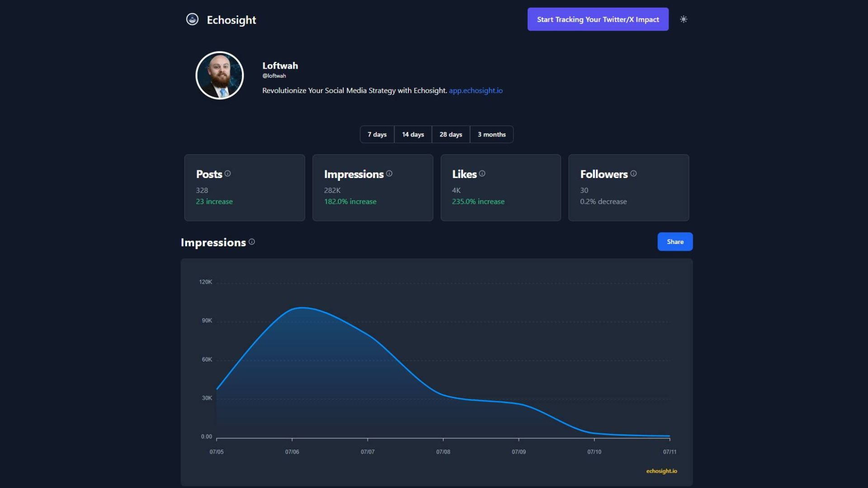Screen dimensions: 868x488
Task: Click the Impressions stat card heading
Action: (354, 174)
